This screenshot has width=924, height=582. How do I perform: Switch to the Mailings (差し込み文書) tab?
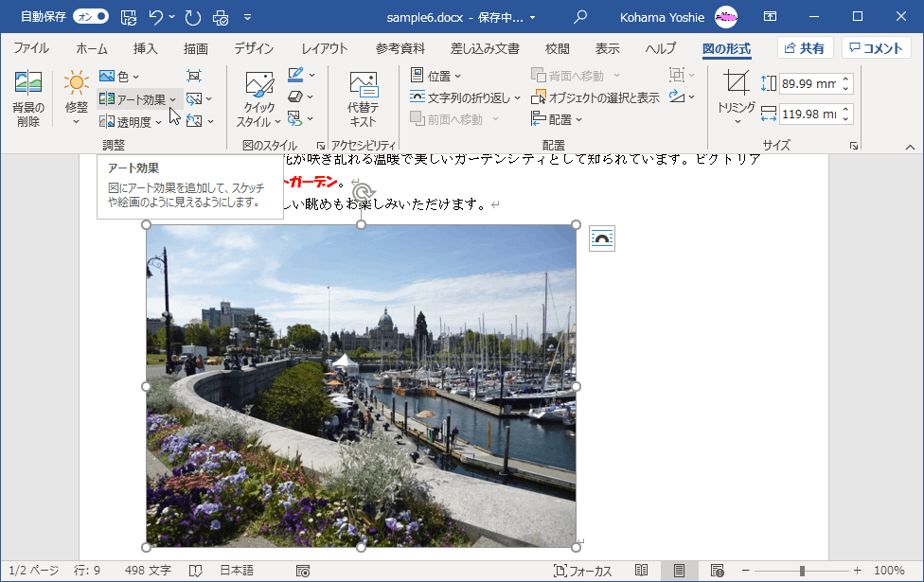(485, 48)
